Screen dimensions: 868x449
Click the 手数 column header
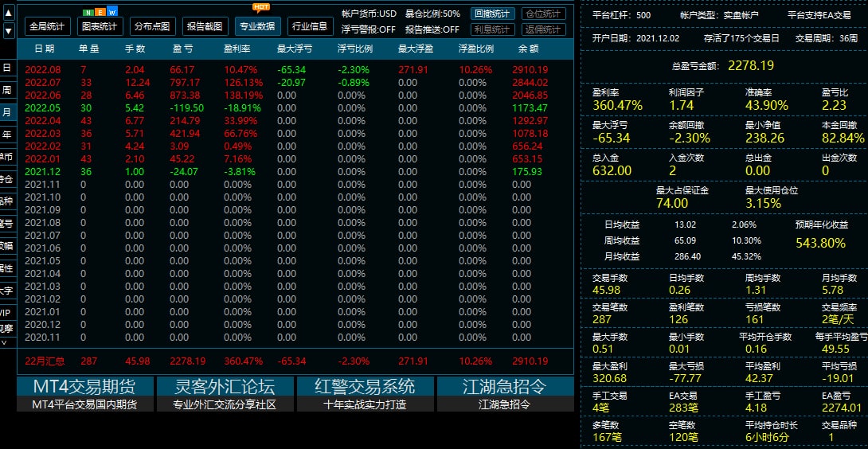click(135, 49)
